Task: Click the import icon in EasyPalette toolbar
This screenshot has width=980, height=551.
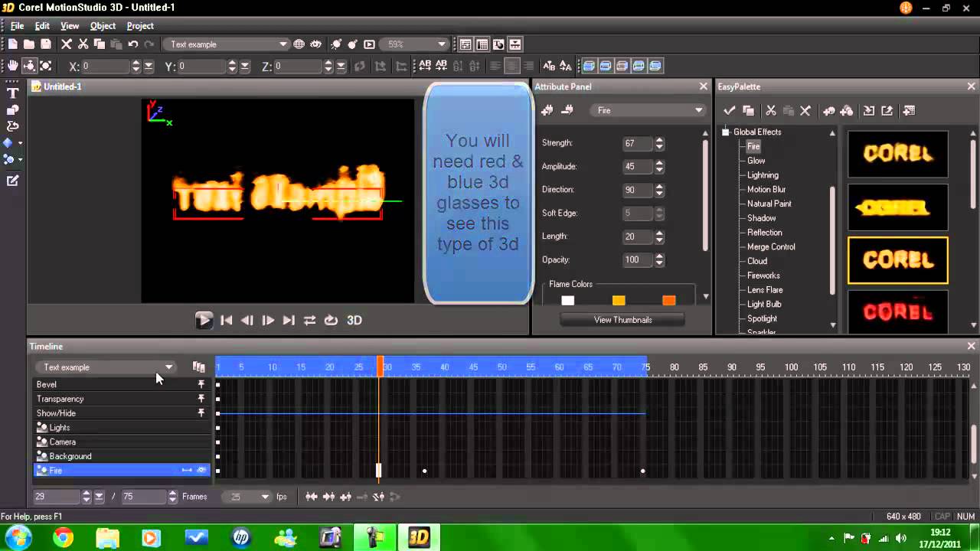Action: (869, 111)
